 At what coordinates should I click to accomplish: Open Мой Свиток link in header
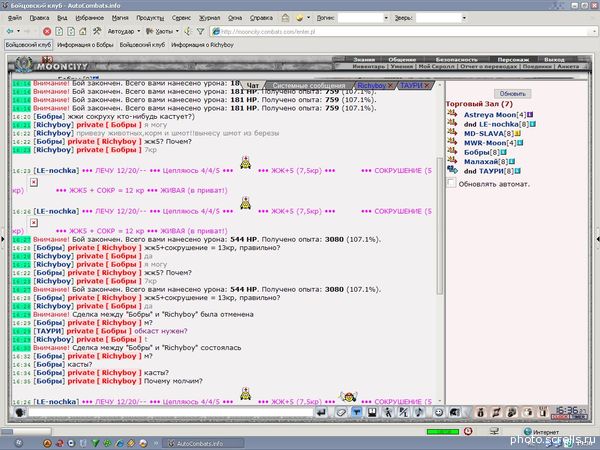pyautogui.click(x=436, y=66)
